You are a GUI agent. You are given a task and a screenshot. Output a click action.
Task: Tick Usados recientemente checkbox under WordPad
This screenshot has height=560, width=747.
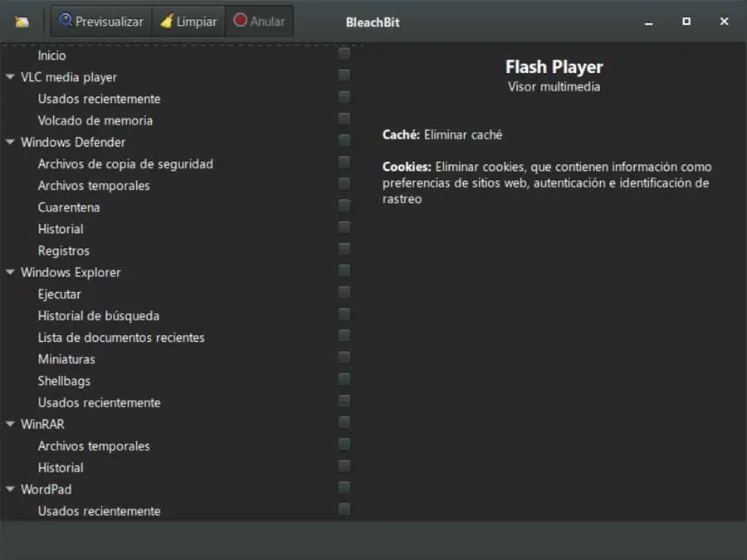click(x=344, y=509)
